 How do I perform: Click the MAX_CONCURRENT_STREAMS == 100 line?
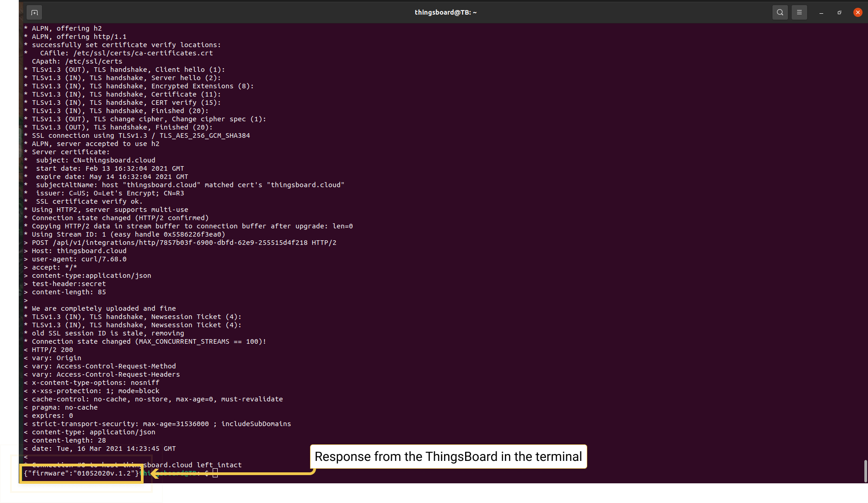coord(145,341)
